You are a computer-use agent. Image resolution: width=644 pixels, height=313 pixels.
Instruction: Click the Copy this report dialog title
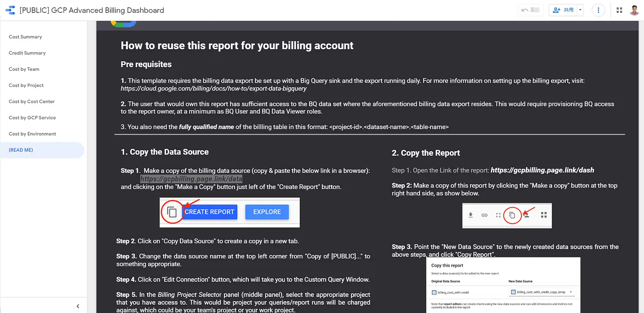tap(448, 266)
